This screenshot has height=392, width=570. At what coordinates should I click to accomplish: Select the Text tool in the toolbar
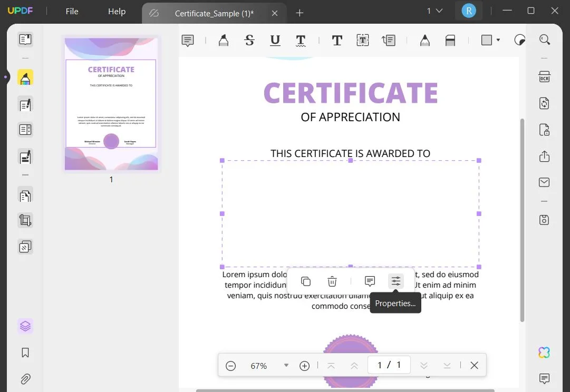click(x=337, y=40)
